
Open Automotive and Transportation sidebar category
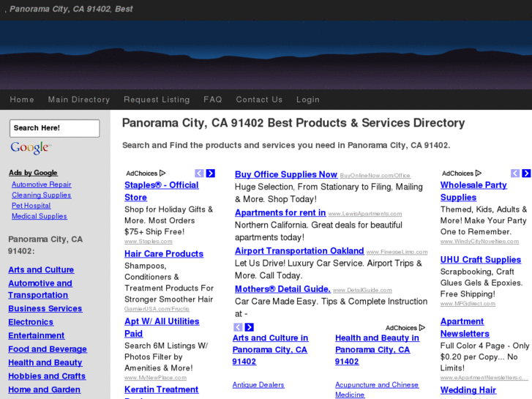tap(40, 289)
